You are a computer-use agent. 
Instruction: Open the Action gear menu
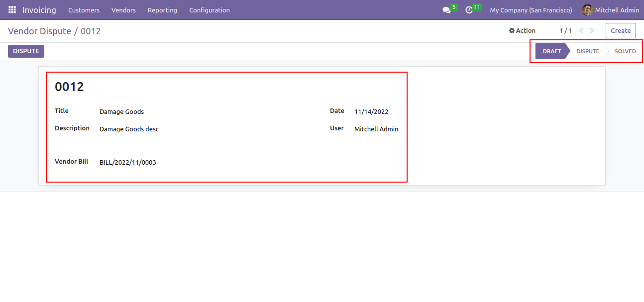(522, 30)
